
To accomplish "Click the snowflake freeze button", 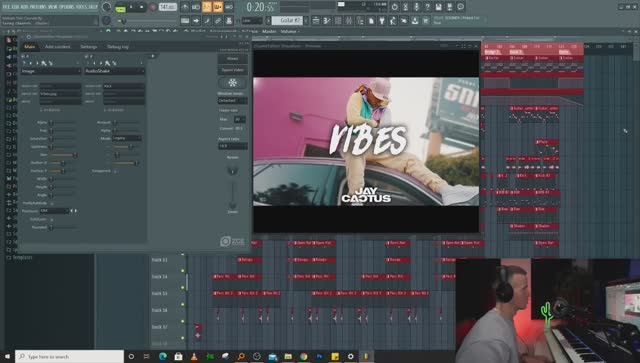I will (232, 83).
